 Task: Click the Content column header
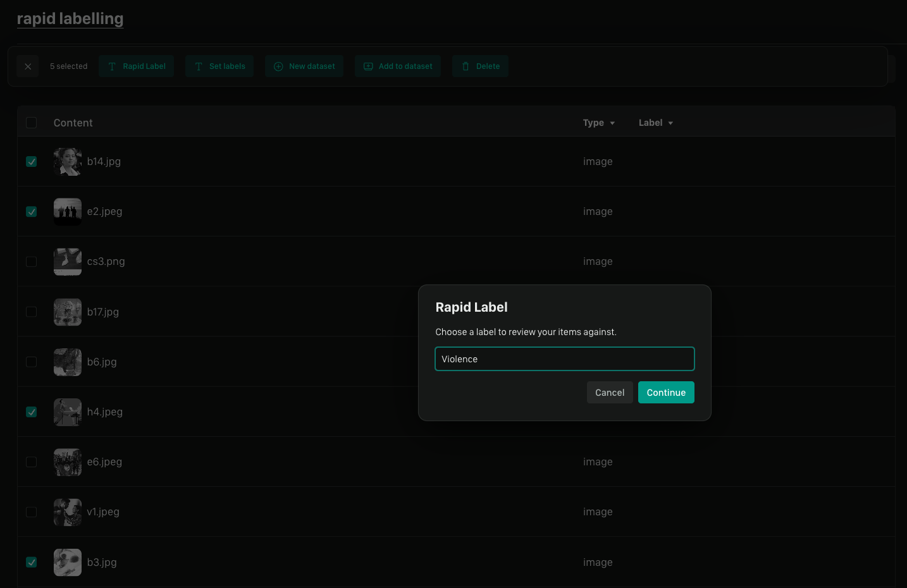pos(73,123)
